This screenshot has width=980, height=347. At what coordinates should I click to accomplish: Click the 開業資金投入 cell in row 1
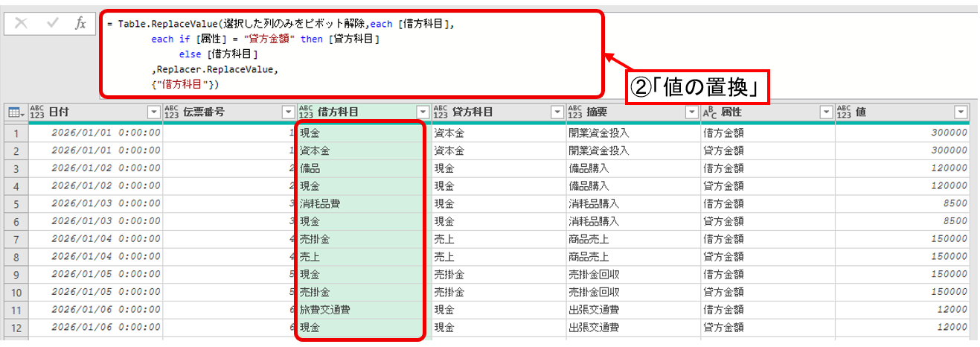tap(598, 133)
